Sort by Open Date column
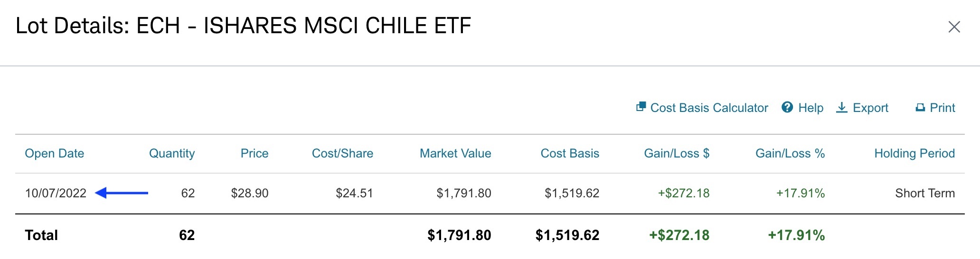The width and height of the screenshot is (980, 259). point(55,153)
